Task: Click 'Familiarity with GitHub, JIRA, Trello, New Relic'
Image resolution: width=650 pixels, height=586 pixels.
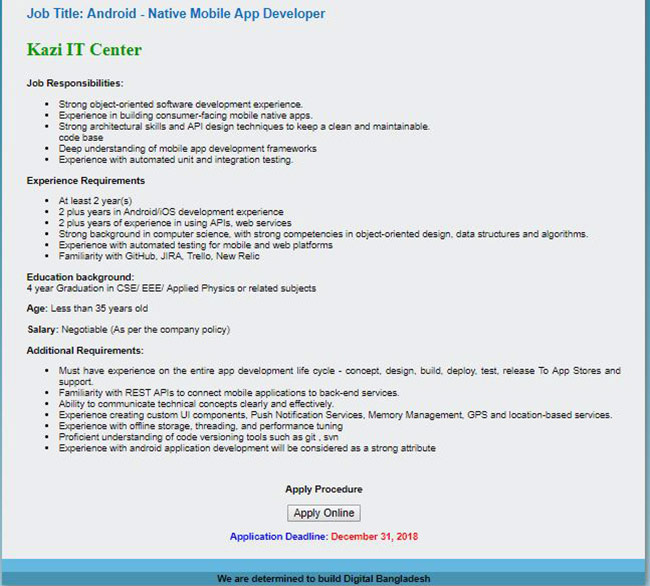Action: [159, 256]
